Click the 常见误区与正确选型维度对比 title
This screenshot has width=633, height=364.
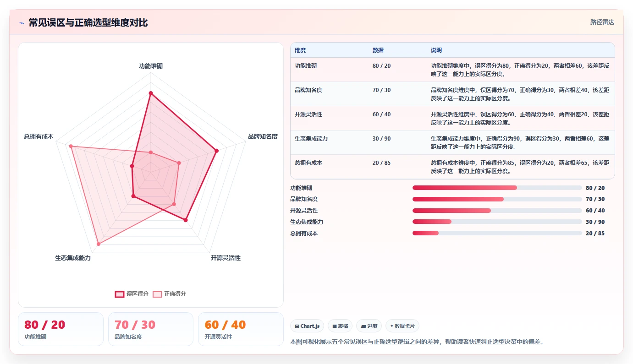tap(88, 23)
